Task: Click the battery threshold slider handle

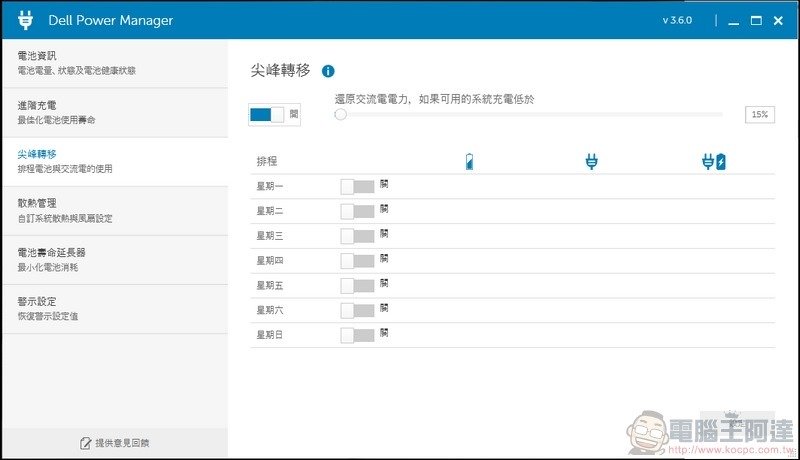Action: tap(341, 115)
